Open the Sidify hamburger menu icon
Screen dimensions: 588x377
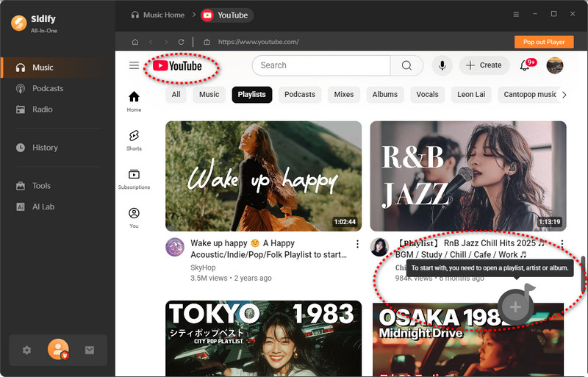point(517,14)
